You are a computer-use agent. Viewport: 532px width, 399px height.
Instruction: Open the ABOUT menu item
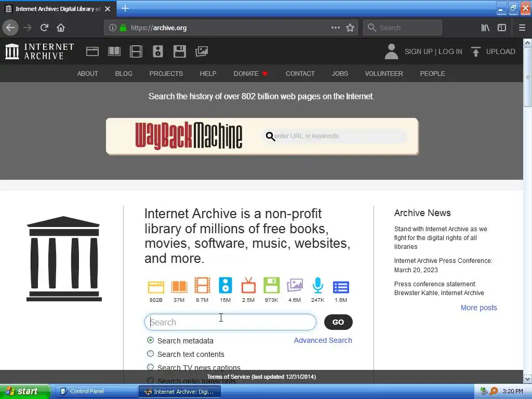tap(87, 74)
